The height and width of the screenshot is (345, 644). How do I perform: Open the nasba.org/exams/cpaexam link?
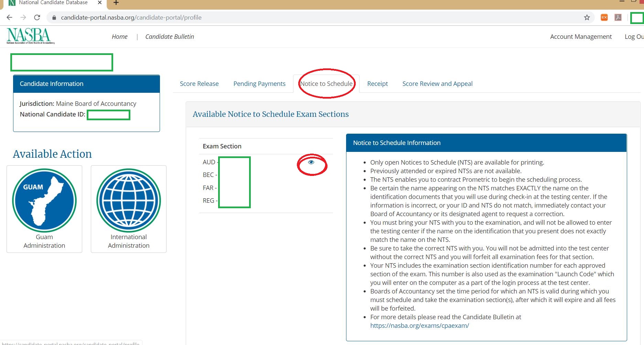click(419, 326)
